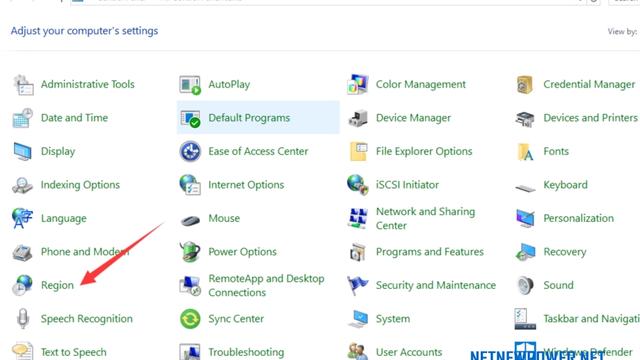Click the Credential Manager safe icon
This screenshot has height=360, width=640.
(525, 84)
